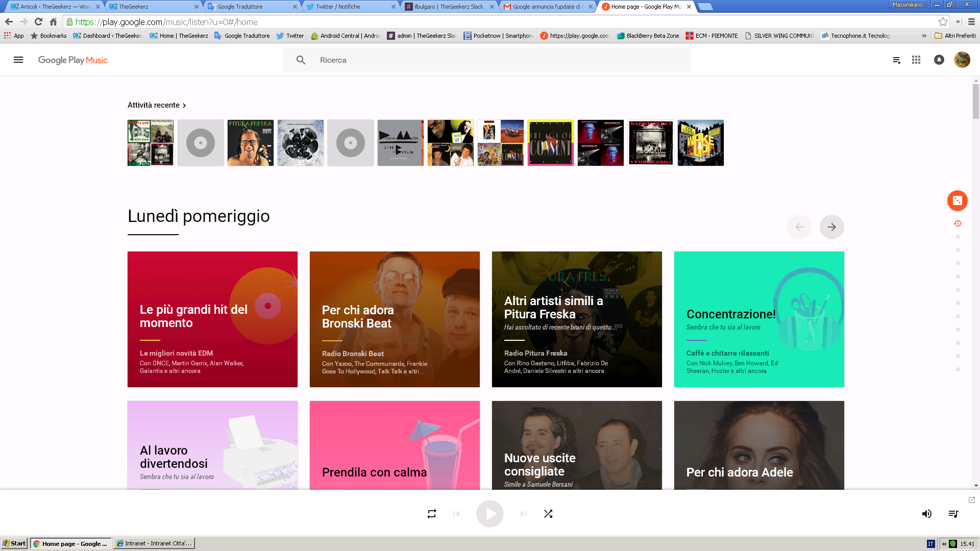Click the address bar URL
This screenshot has height=551, width=980.
(x=166, y=22)
